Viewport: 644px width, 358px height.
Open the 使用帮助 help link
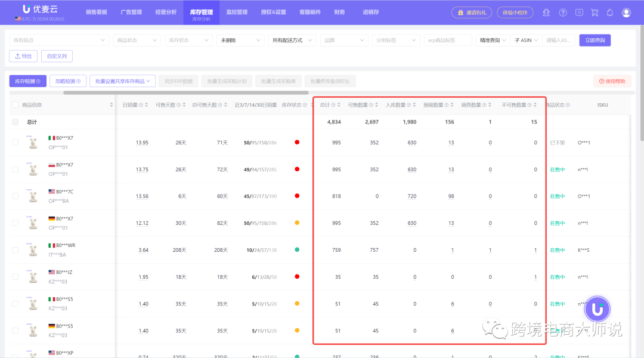[x=612, y=81]
